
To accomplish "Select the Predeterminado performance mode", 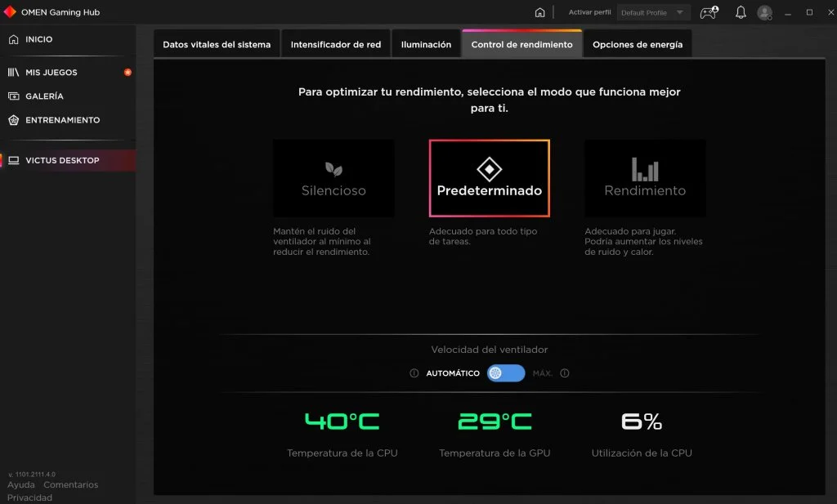I will coord(490,178).
